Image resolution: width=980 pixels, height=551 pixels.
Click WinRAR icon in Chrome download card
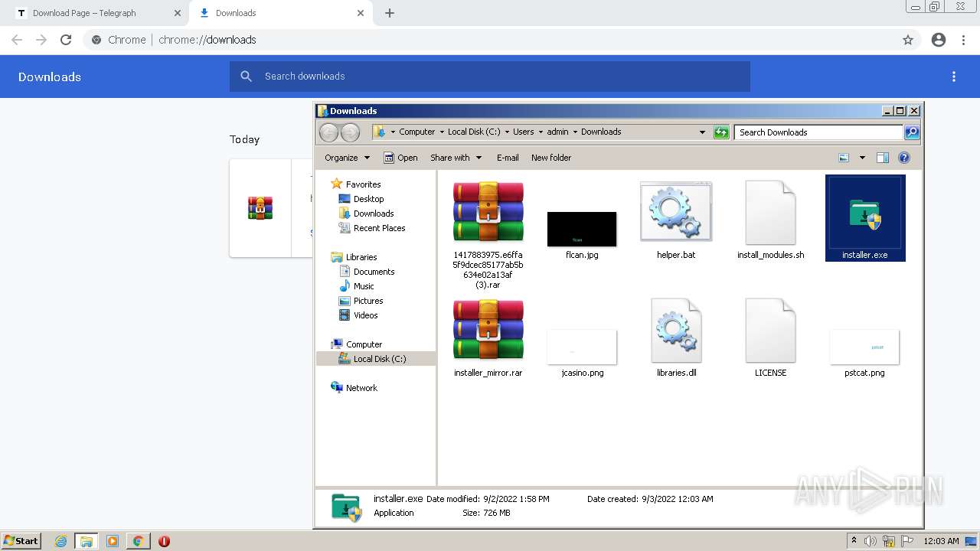[x=260, y=208]
